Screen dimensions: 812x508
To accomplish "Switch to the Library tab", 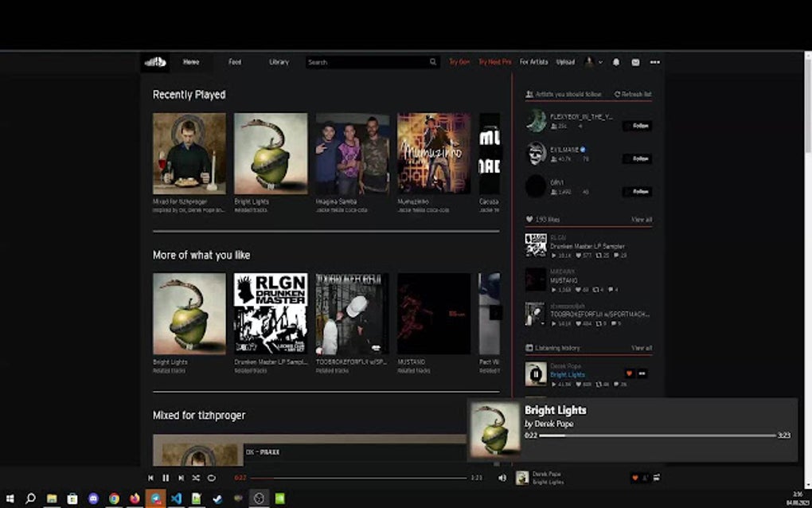I will click(x=279, y=61).
